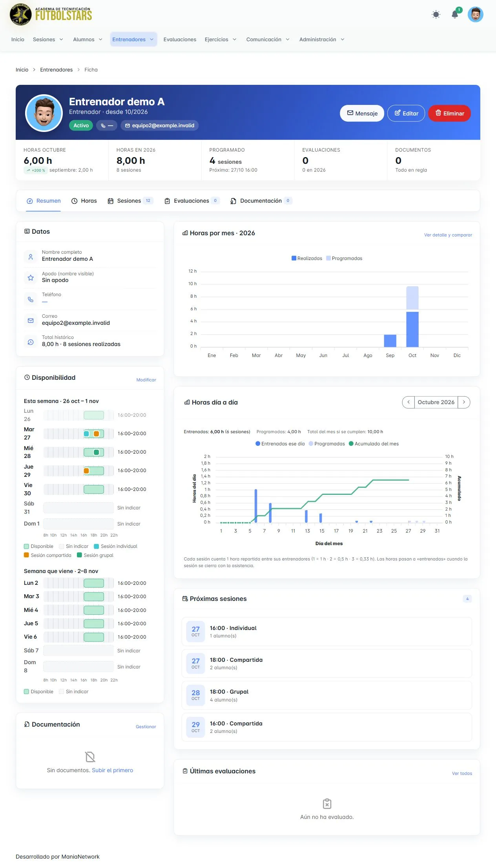Switch to the Horas tab
This screenshot has height=868, width=496.
[84, 201]
